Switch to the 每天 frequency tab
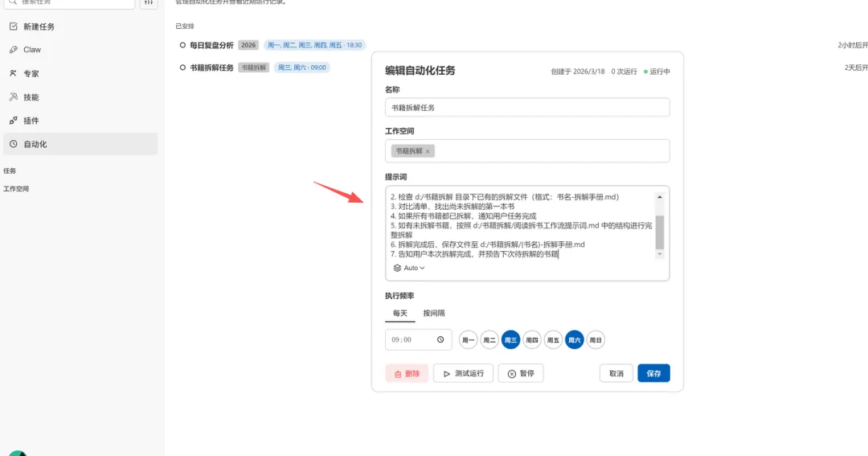Screen dimensions: 868x456 point(399,313)
